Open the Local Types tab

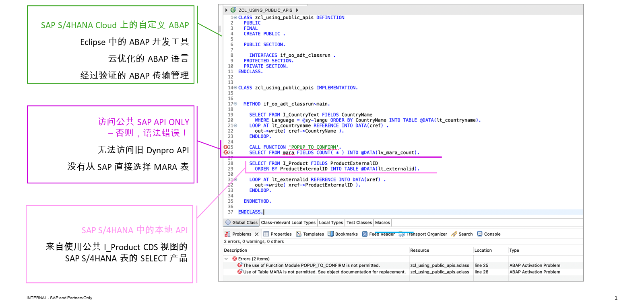tap(331, 222)
